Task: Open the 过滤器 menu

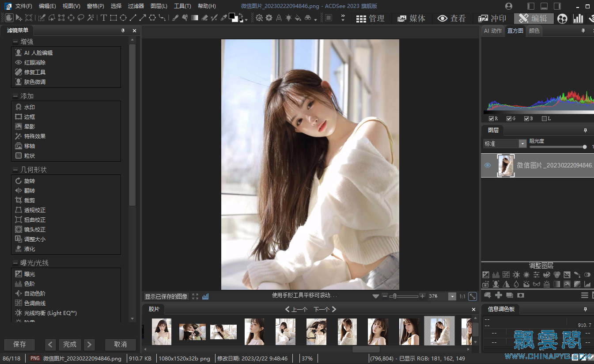Action: click(x=136, y=6)
